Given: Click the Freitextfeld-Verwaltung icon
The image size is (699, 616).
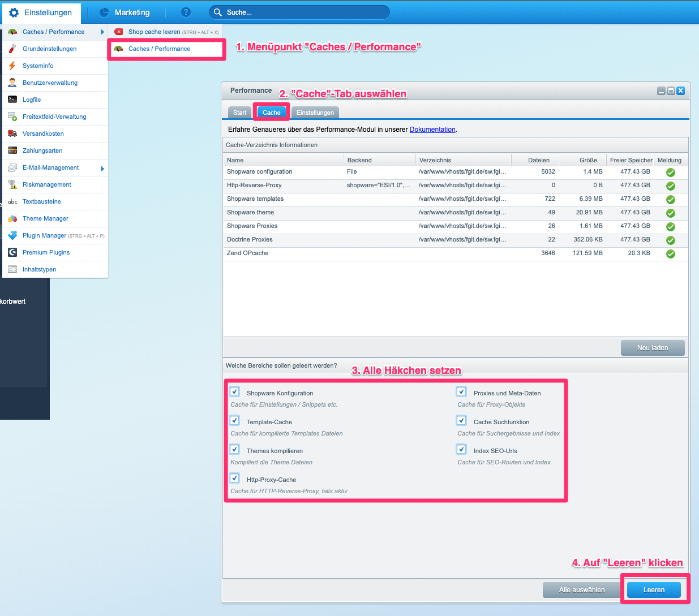Looking at the screenshot, I should [12, 117].
